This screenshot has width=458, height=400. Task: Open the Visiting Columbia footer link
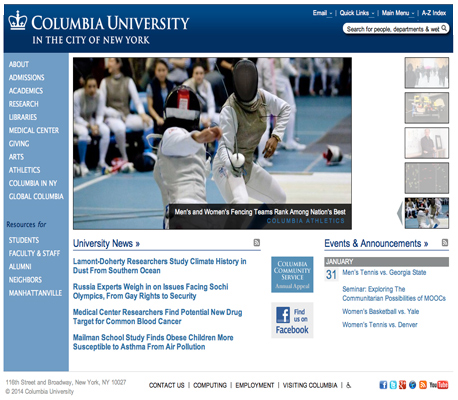[x=310, y=385]
